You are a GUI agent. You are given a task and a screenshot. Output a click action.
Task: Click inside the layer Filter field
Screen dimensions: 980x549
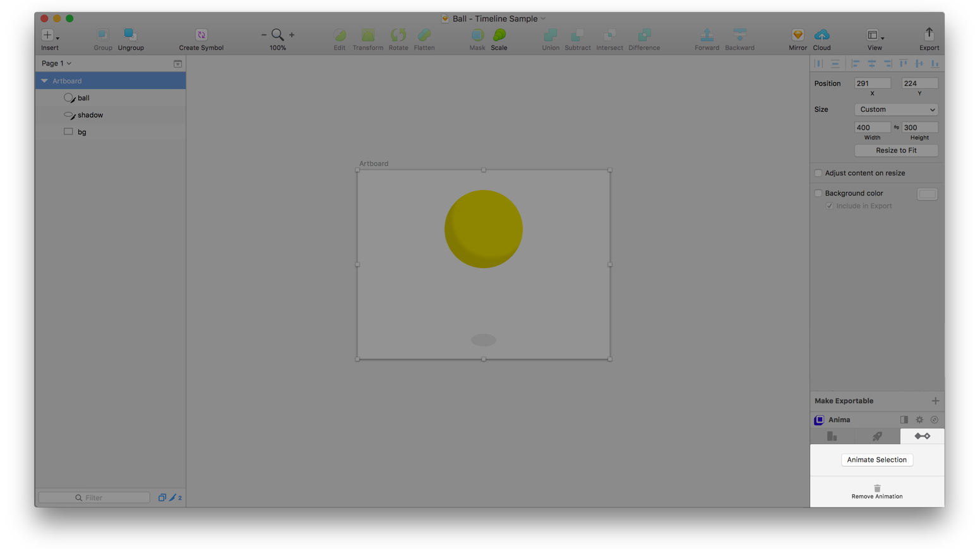(x=93, y=497)
